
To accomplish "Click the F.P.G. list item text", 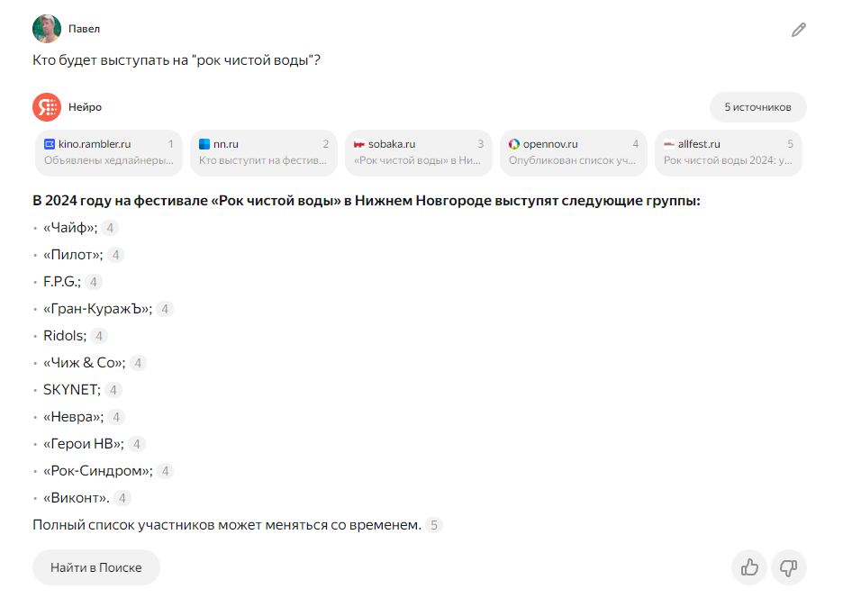I will (62, 282).
